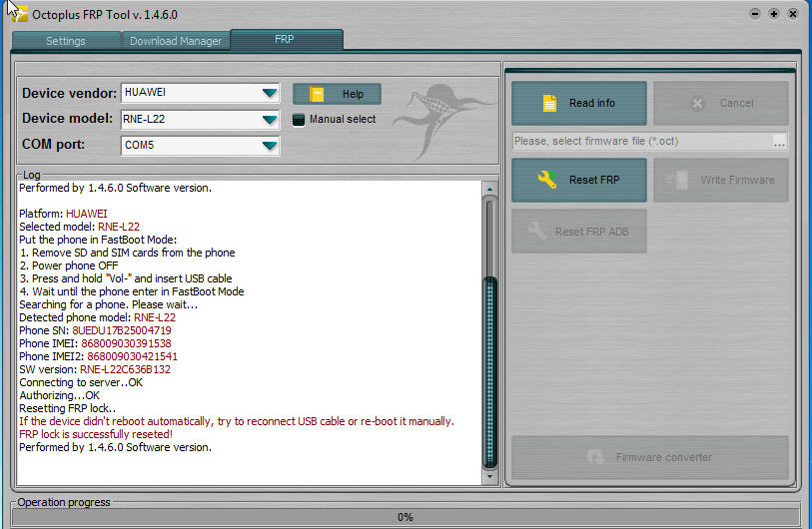Screen dimensions: 812x529
Task: Click the yellow Help book icon
Action: point(317,94)
